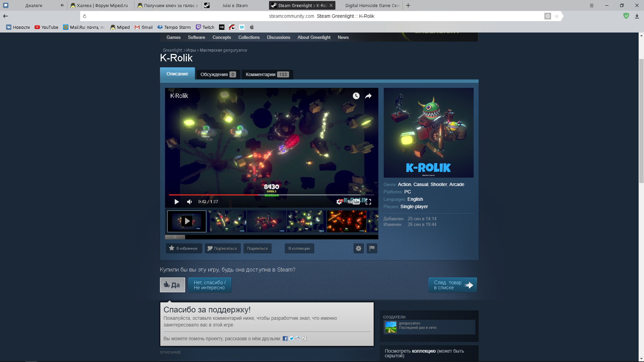
Task: Select the orange-red fiery screenshot thumbnail
Action: pos(346,221)
